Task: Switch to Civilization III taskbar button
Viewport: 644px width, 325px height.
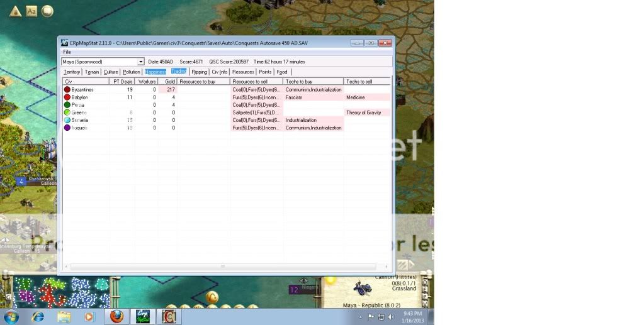Action: [169, 317]
